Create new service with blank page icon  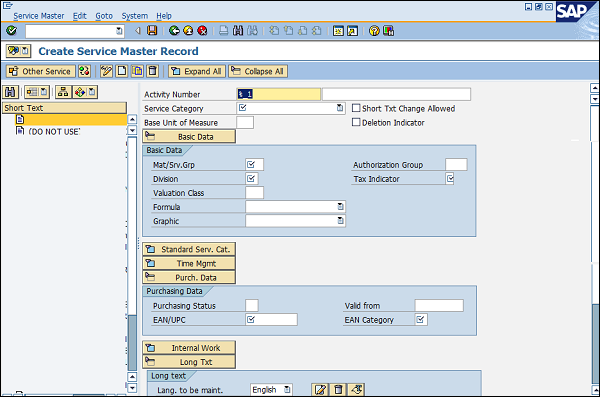tap(122, 71)
